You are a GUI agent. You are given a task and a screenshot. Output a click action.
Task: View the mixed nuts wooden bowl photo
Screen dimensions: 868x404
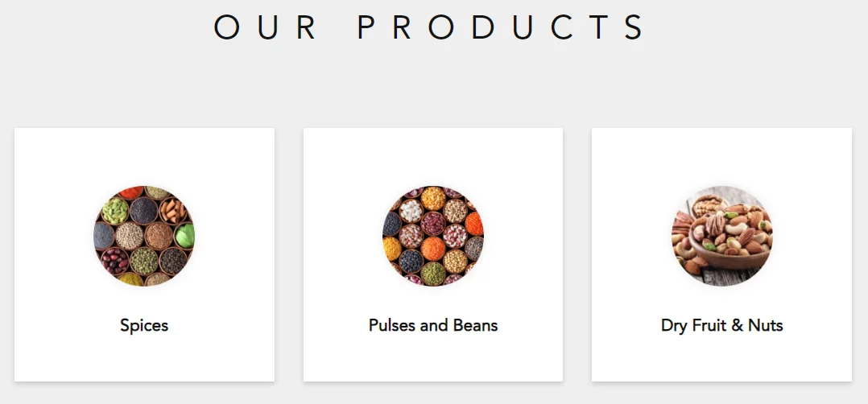point(721,236)
